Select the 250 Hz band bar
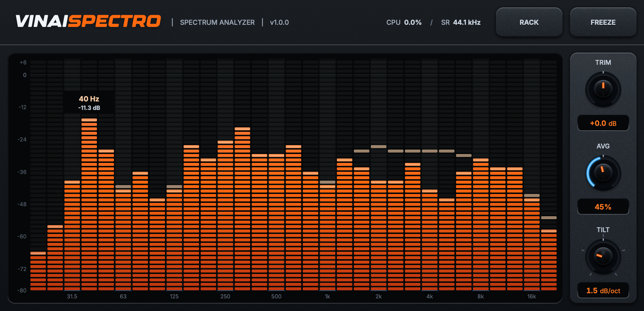The image size is (644, 311). (225, 215)
